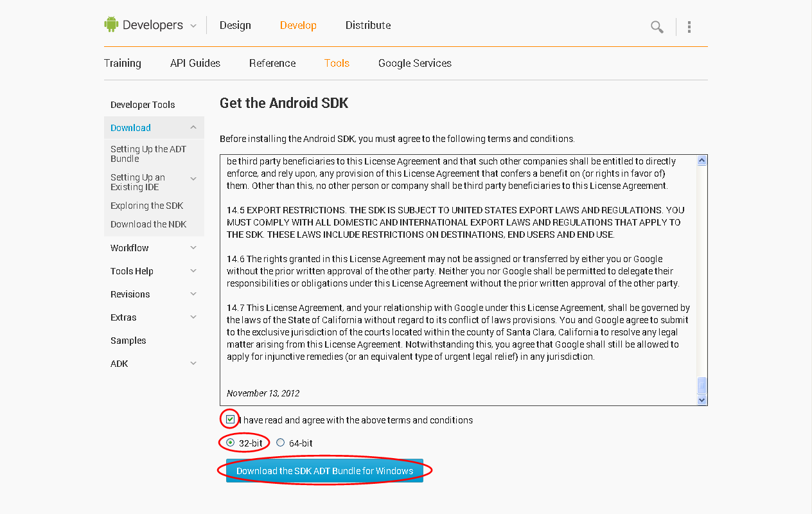This screenshot has width=812, height=514.
Task: Switch to the Google Services tab
Action: [415, 63]
